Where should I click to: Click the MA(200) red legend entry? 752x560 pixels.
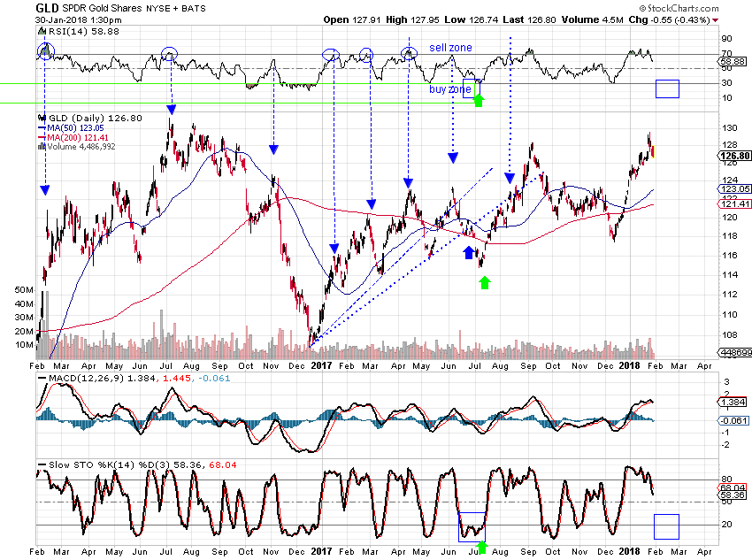coord(73,138)
